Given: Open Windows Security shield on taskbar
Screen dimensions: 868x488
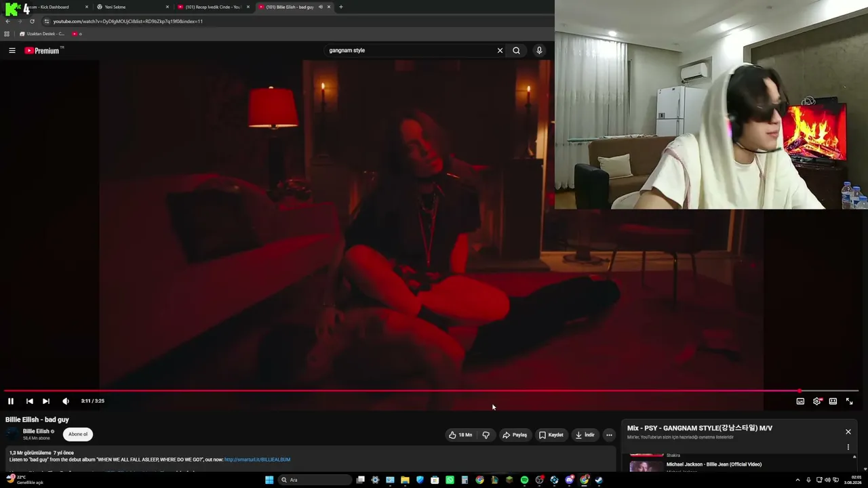Looking at the screenshot, I should 420,480.
